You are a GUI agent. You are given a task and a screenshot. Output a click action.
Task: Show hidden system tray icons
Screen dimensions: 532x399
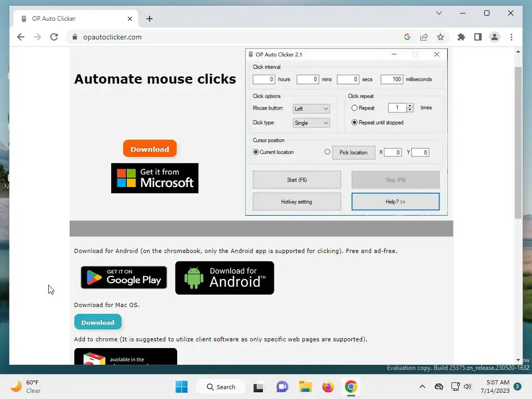pos(422,387)
